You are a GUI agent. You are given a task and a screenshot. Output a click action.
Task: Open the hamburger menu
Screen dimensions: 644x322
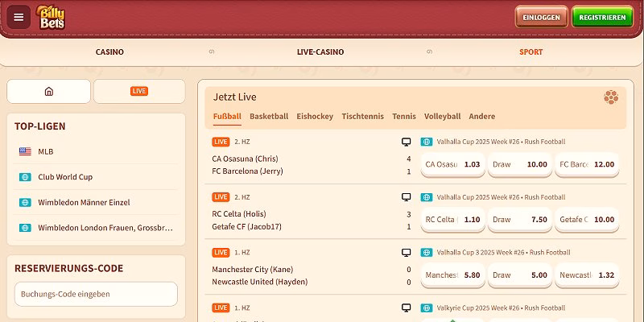(x=19, y=17)
